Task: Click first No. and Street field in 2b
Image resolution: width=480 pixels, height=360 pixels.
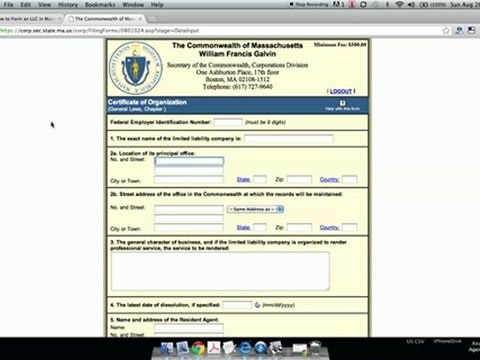Action: click(189, 209)
